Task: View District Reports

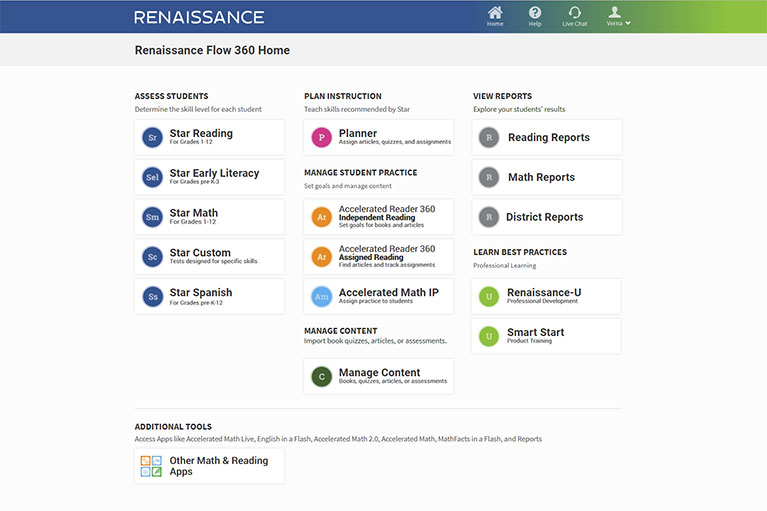Action: pyautogui.click(x=547, y=217)
